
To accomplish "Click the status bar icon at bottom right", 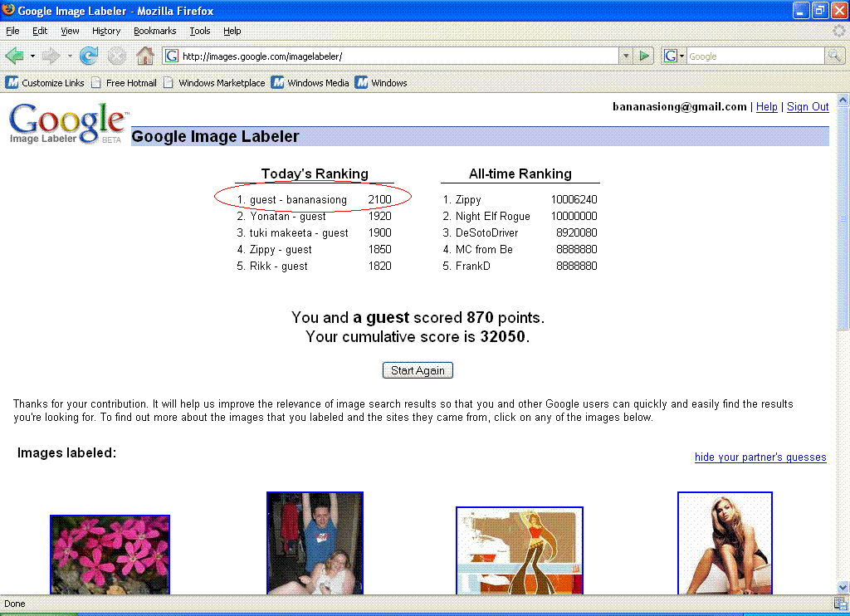I will tap(840, 604).
